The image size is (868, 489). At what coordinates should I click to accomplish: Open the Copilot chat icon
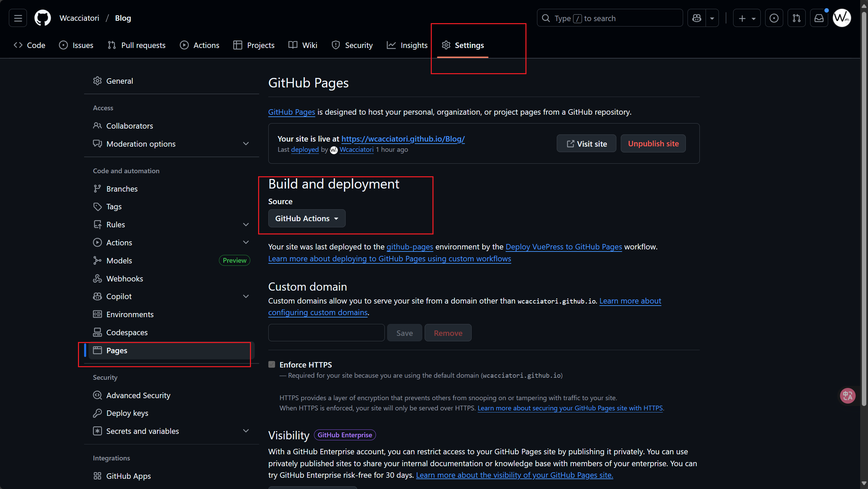point(697,18)
